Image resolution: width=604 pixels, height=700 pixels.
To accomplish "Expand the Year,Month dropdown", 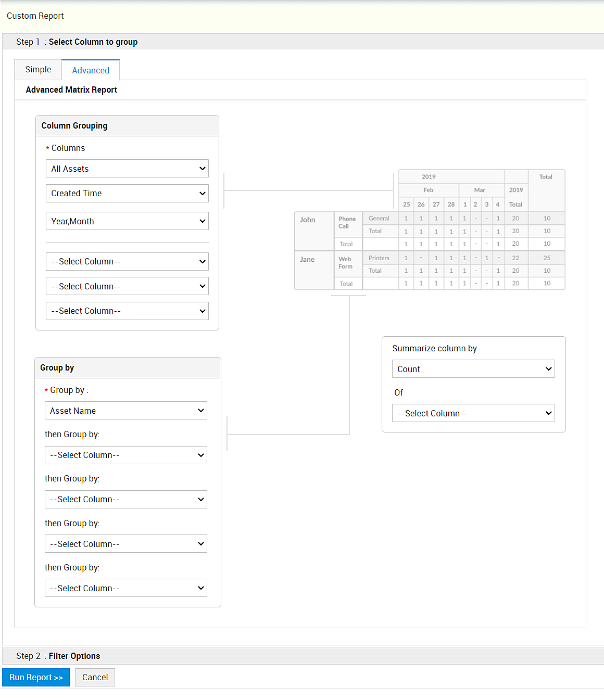I will pos(127,221).
